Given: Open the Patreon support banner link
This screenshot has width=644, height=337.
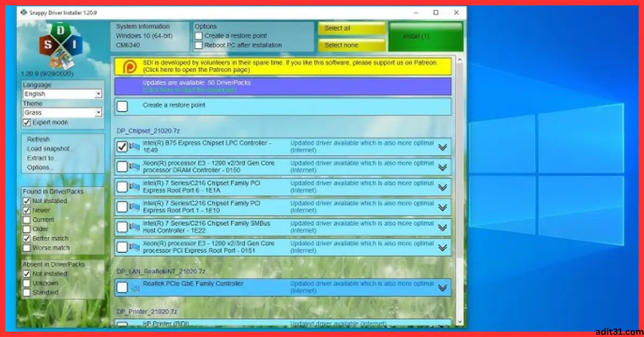Looking at the screenshot, I should tap(283, 66).
